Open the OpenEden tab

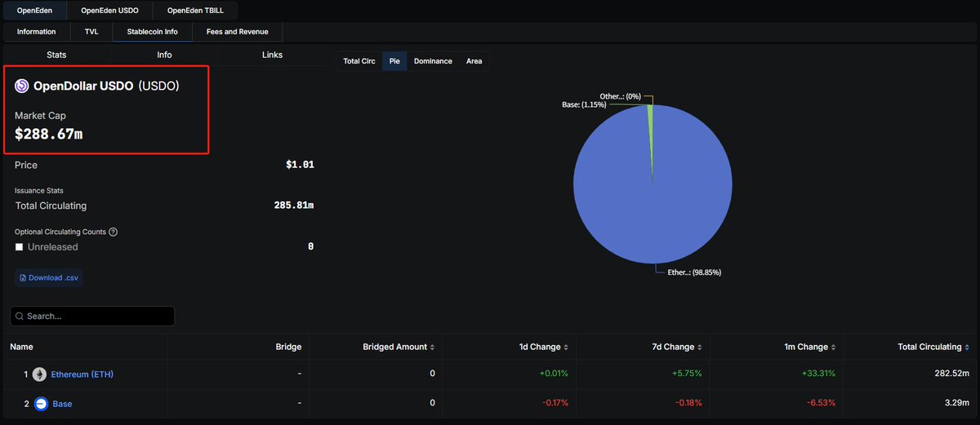point(35,11)
